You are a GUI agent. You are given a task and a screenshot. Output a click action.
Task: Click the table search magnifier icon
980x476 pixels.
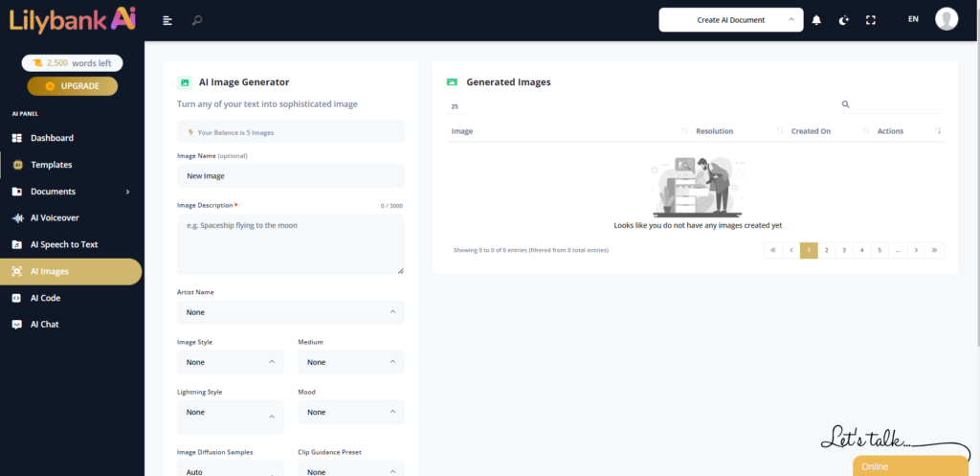[846, 104]
